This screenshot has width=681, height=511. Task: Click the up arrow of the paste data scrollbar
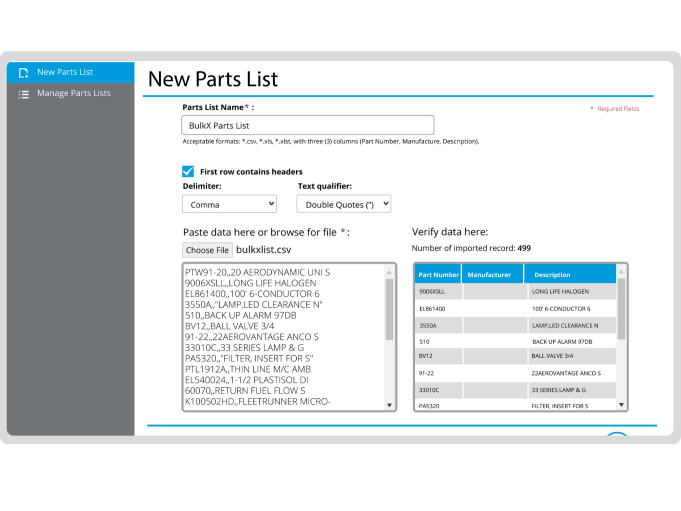tap(390, 270)
